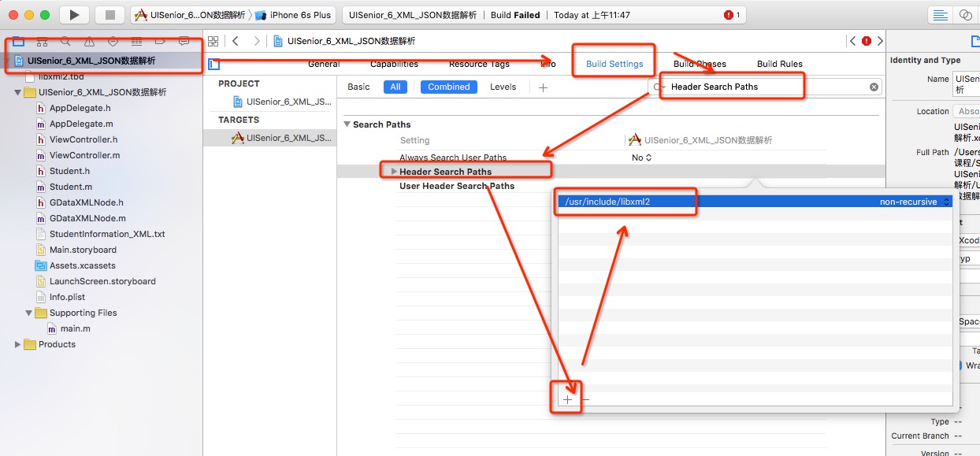Open AppDelegate.h
980x456 pixels.
80,108
